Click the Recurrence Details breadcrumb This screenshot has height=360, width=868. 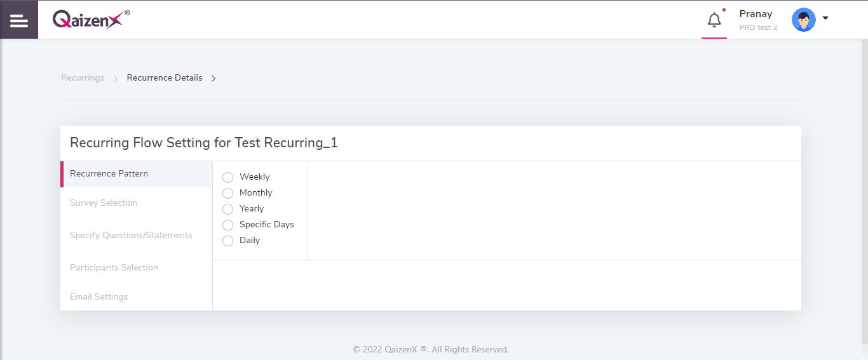tap(165, 77)
